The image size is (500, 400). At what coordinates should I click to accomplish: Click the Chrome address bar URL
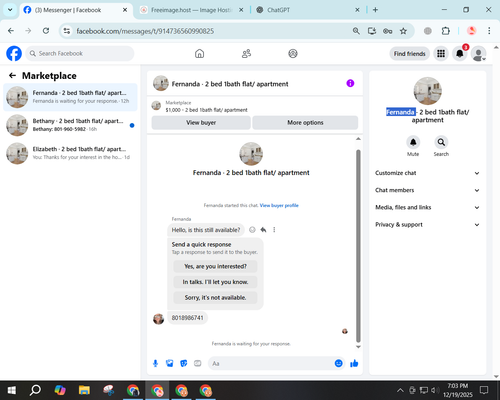pos(145,31)
